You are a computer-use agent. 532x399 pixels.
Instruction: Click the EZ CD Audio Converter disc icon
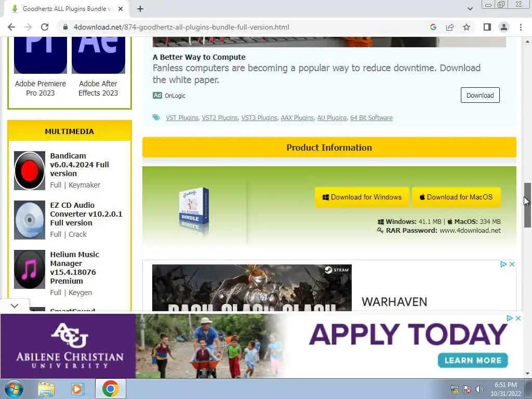coord(30,220)
